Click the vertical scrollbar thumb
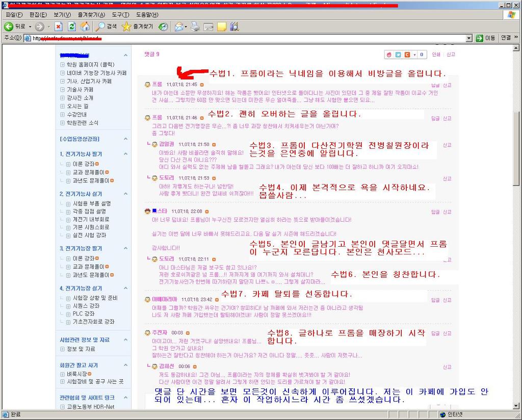 [x=516, y=148]
